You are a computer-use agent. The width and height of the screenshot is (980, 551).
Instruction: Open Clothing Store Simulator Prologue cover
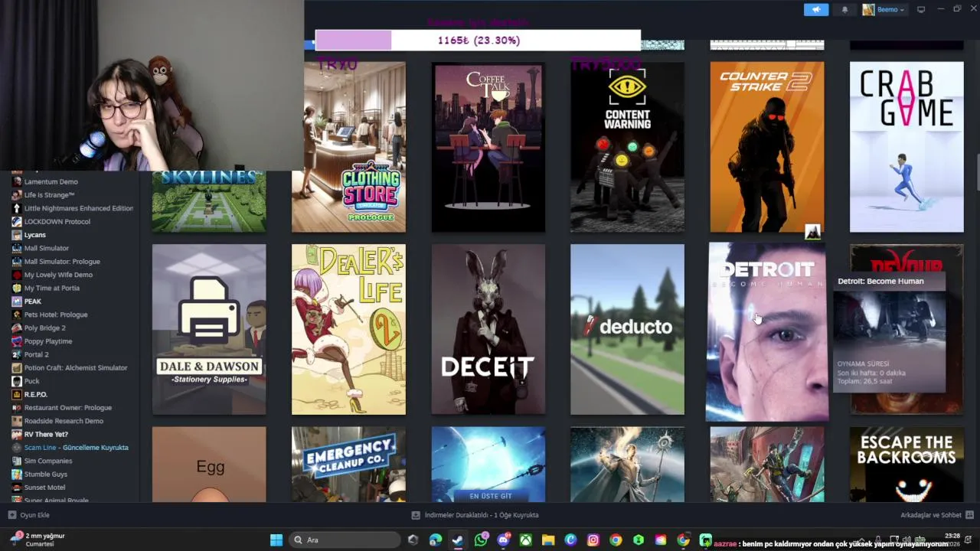point(348,147)
